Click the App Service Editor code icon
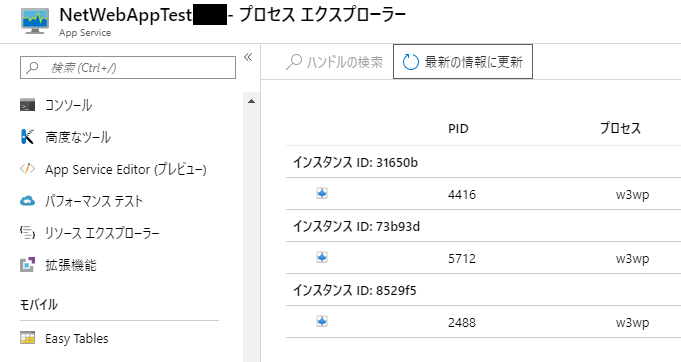Image resolution: width=681 pixels, height=362 pixels. tap(27, 169)
